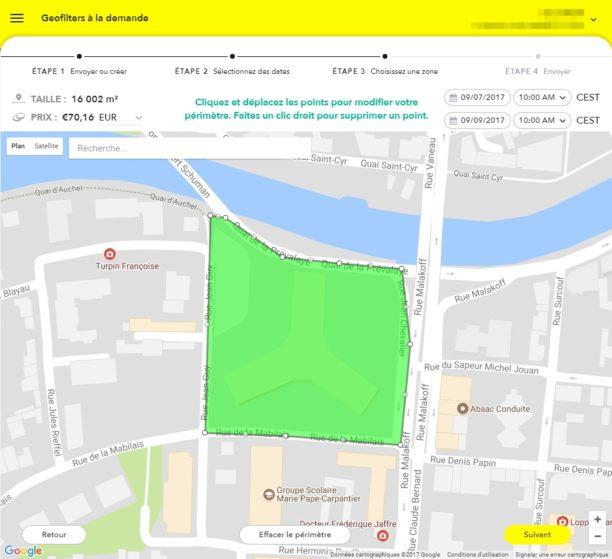This screenshot has height=559, width=612.
Task: Click Signaler une erreur cartographique link
Action: (x=561, y=555)
